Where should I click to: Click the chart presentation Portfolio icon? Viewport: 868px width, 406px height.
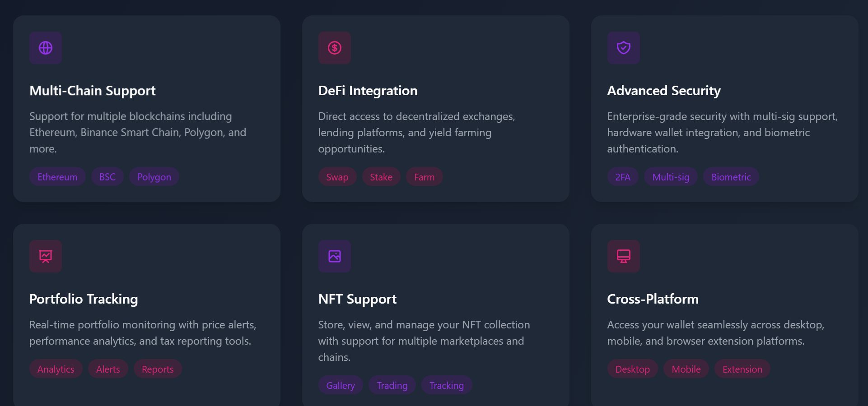pos(46,256)
